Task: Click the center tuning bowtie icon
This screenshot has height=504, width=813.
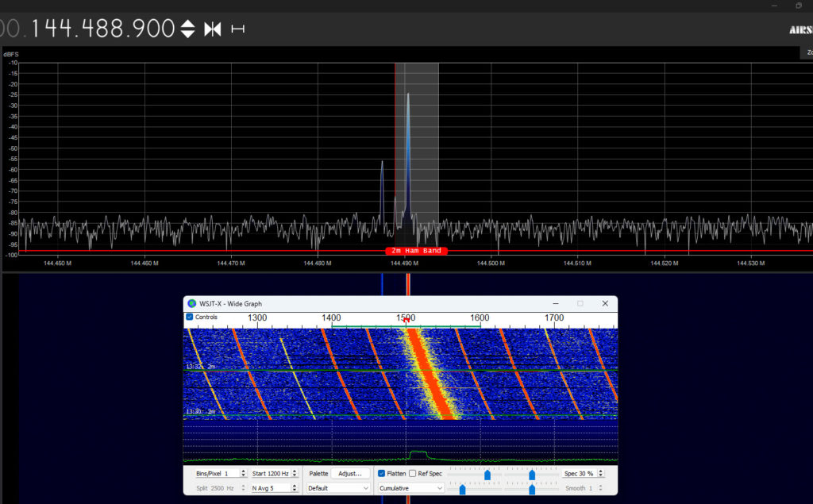Action: pyautogui.click(x=212, y=29)
